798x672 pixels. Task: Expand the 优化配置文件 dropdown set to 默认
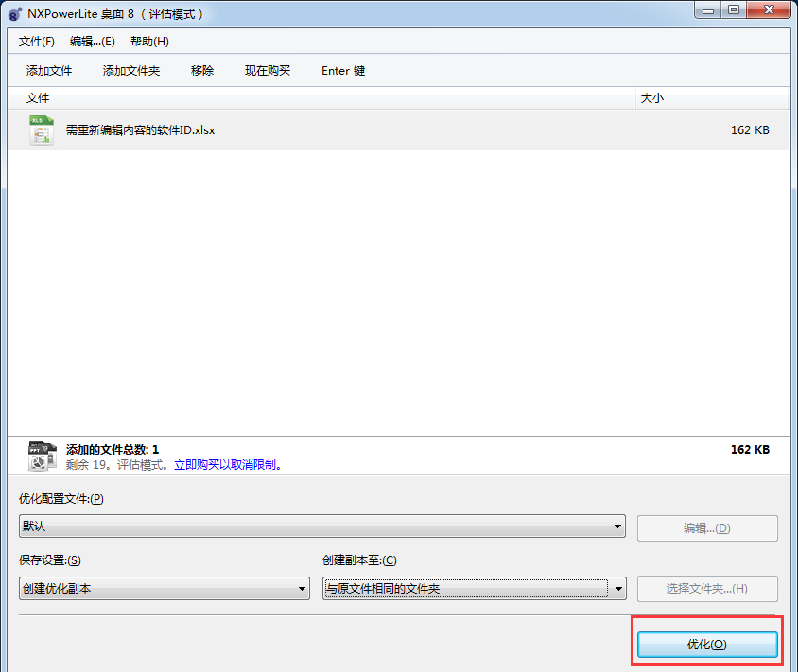coord(322,526)
